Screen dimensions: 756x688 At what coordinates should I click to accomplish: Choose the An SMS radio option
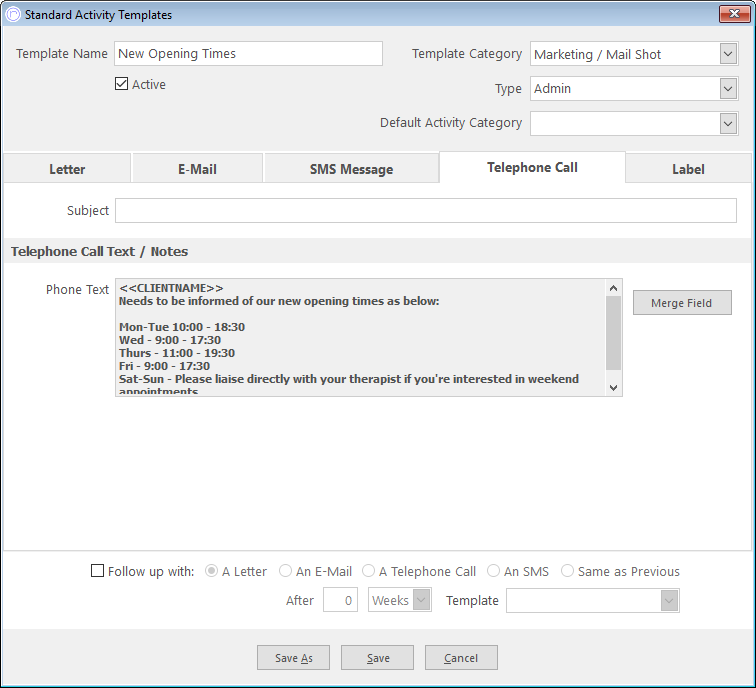point(493,571)
